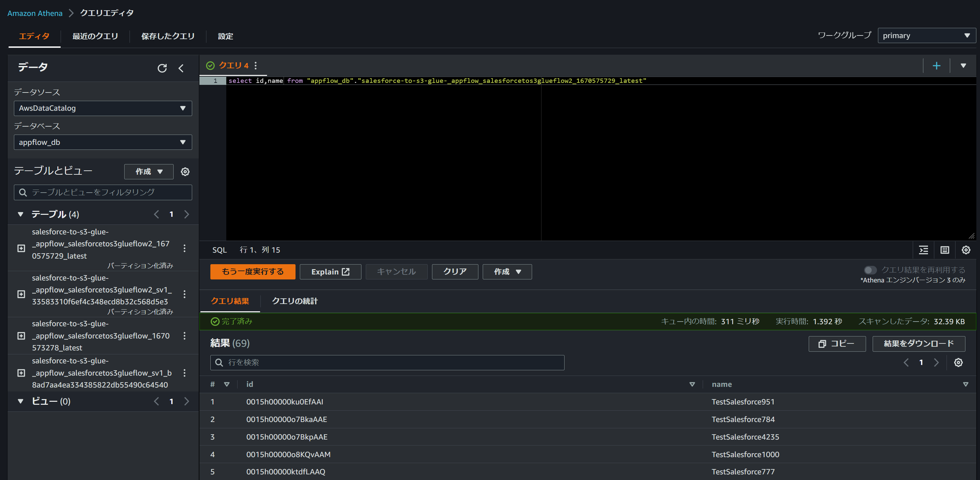This screenshot has width=980, height=480.
Task: Click the 行を検索 search field
Action: pos(387,362)
